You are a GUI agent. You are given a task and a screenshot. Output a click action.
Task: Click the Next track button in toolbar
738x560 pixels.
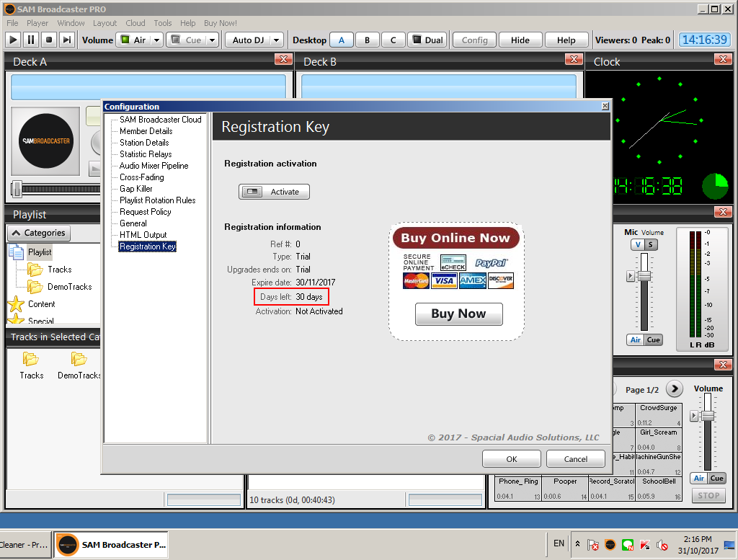click(x=67, y=40)
